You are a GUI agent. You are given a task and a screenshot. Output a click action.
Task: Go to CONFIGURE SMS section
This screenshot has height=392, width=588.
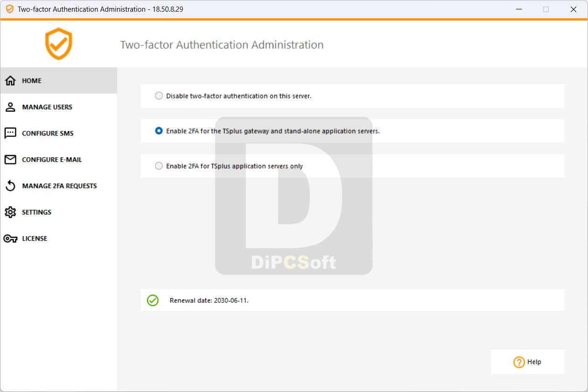click(x=59, y=133)
